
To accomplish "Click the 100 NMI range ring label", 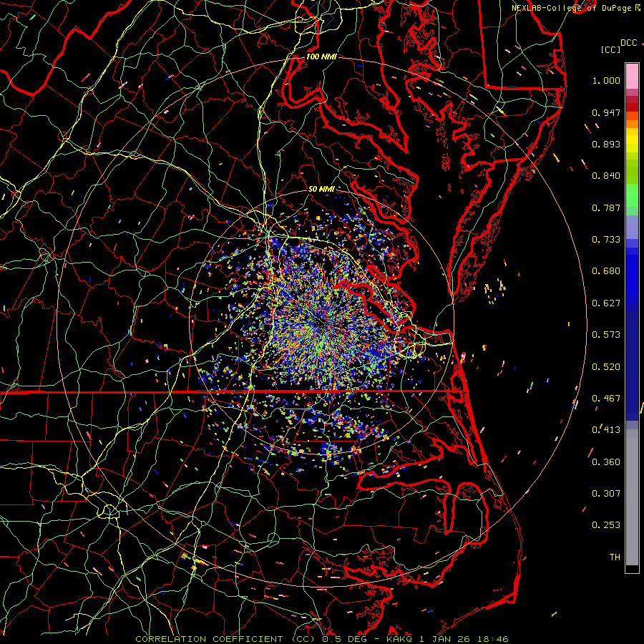I will pos(321,57).
